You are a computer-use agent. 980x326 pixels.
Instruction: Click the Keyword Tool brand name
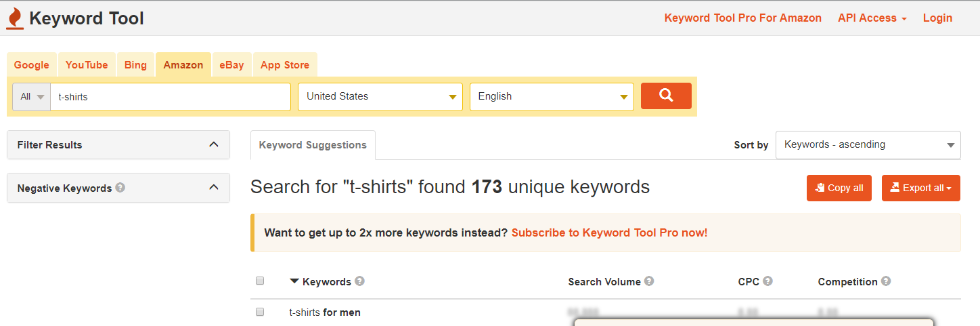click(x=87, y=18)
